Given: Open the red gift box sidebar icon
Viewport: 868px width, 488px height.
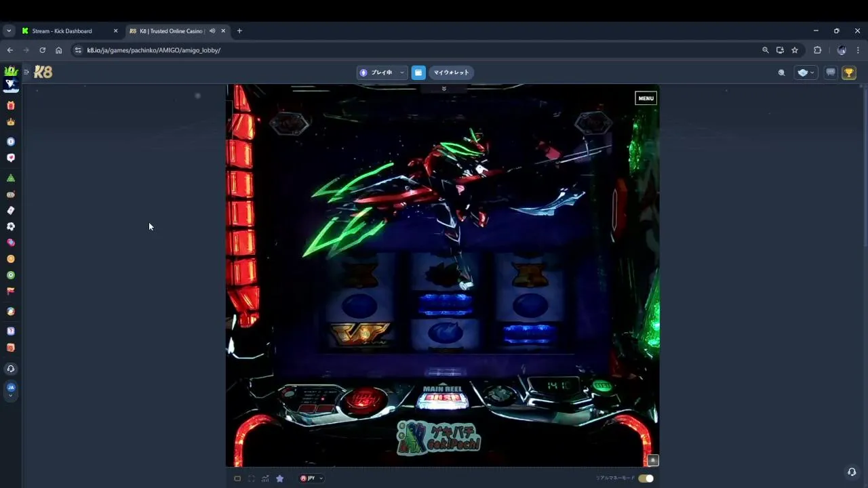Looking at the screenshot, I should (10, 106).
